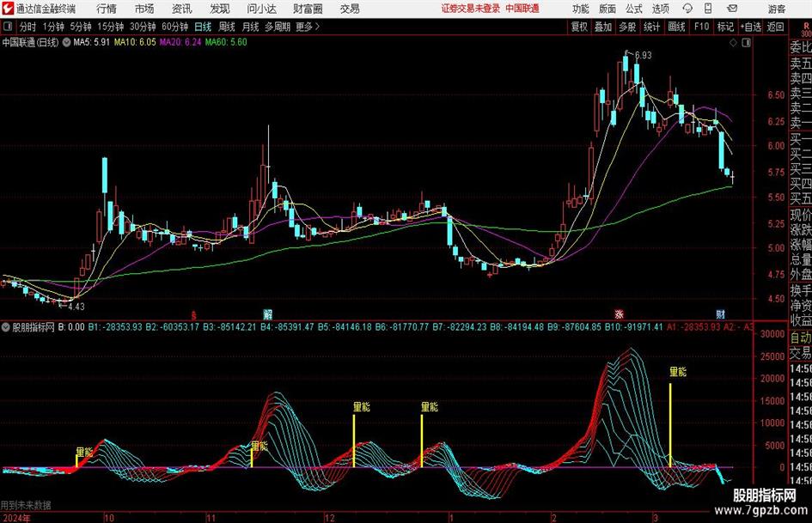Open the 财富圈 menu

tap(308, 9)
